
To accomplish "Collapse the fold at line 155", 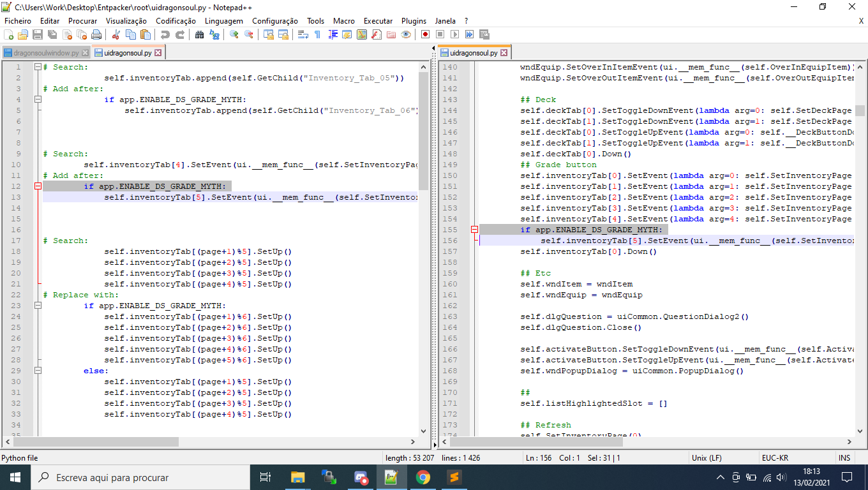I will [474, 228].
